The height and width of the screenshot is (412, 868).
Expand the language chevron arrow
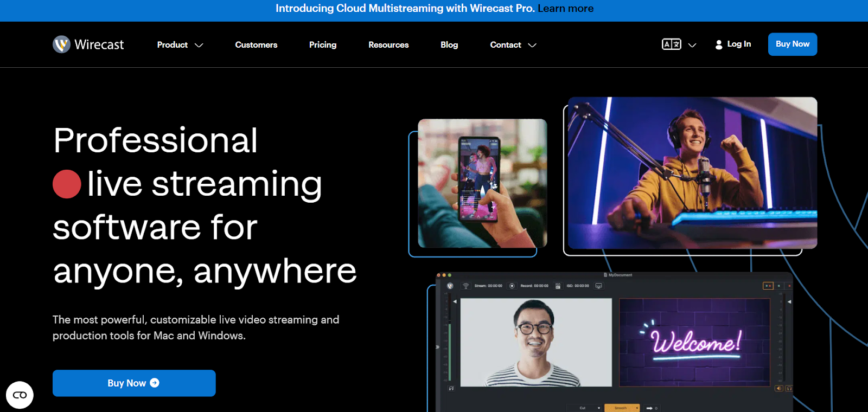[x=692, y=45]
